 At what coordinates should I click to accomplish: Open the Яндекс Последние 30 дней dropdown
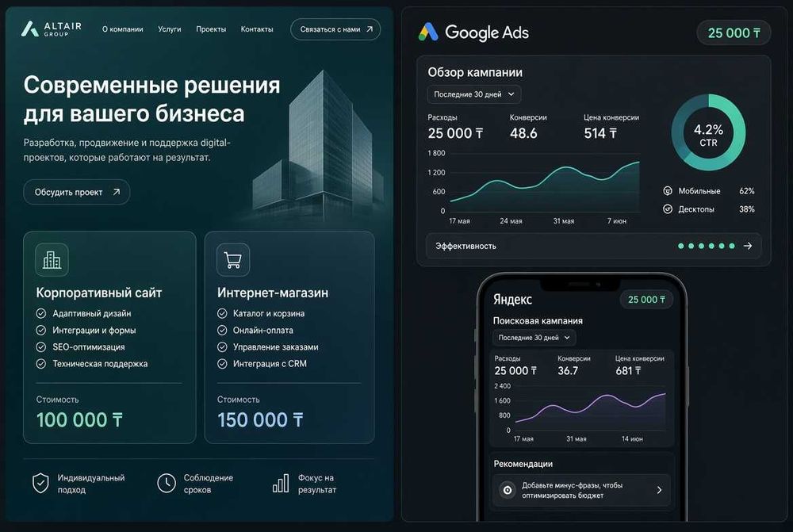(534, 337)
